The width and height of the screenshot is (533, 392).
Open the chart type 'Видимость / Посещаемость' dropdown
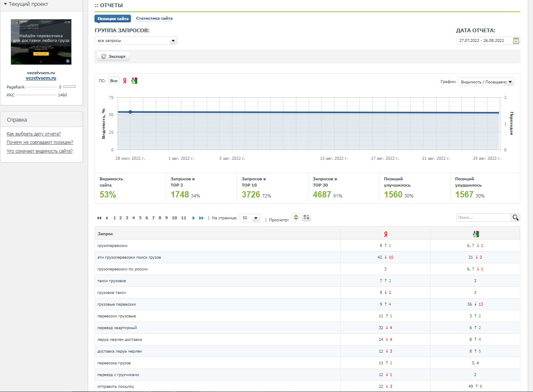click(x=486, y=82)
